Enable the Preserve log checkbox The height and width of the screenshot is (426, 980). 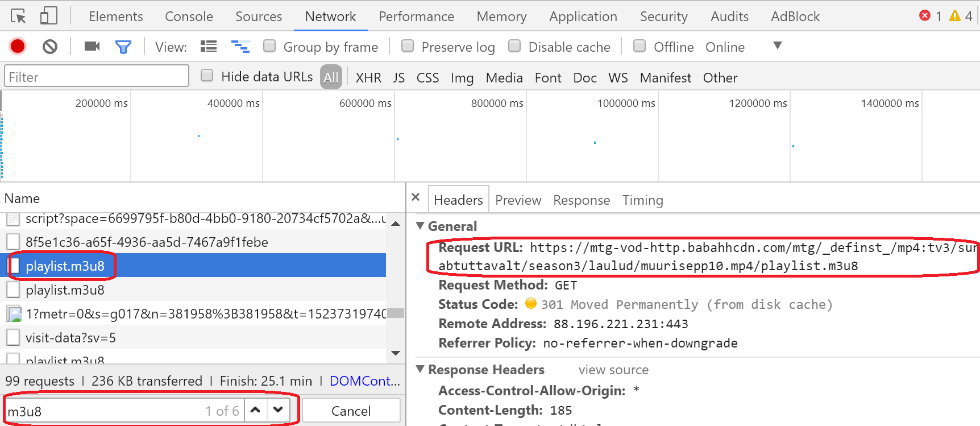(408, 46)
